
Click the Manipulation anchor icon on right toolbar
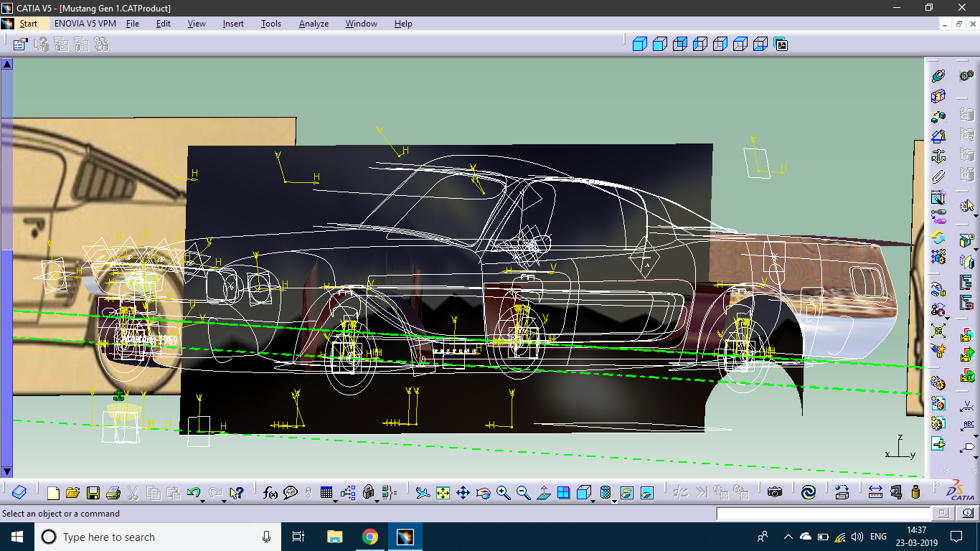coord(938,156)
